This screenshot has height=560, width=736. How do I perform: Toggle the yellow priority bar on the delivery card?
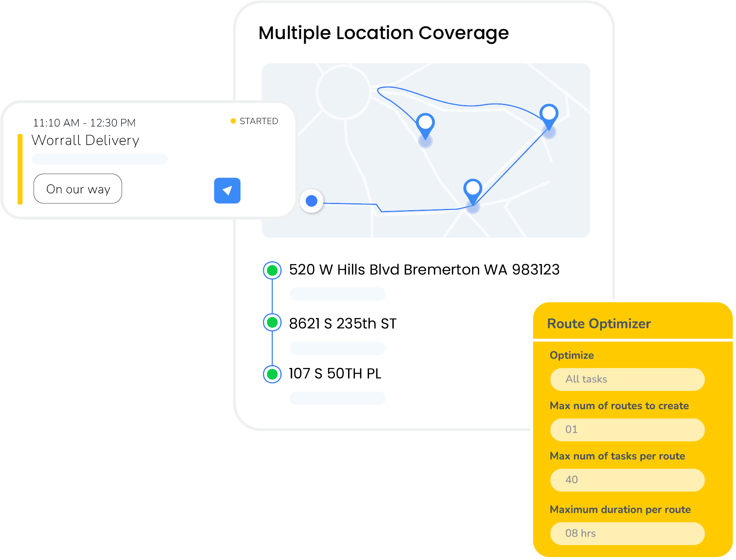(19, 168)
